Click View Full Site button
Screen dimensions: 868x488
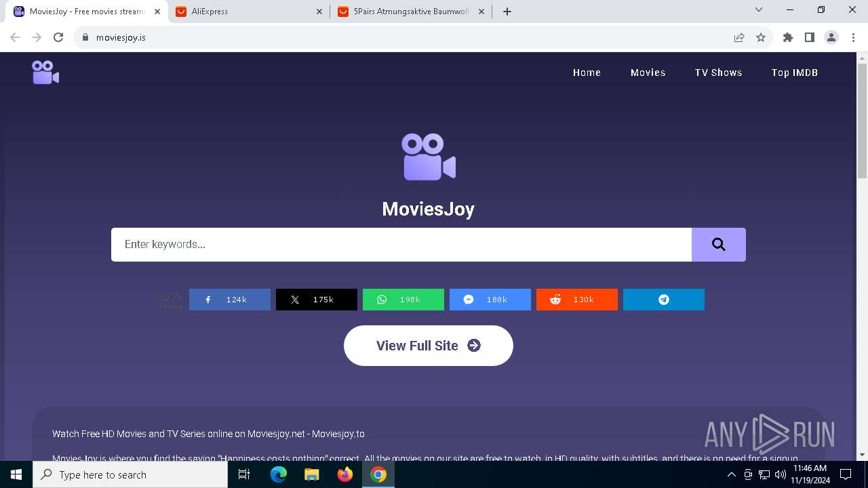[429, 346]
